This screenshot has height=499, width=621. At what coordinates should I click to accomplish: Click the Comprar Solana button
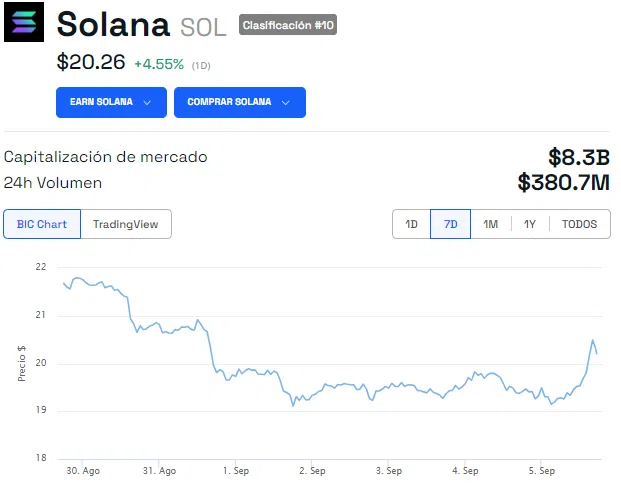(229, 102)
